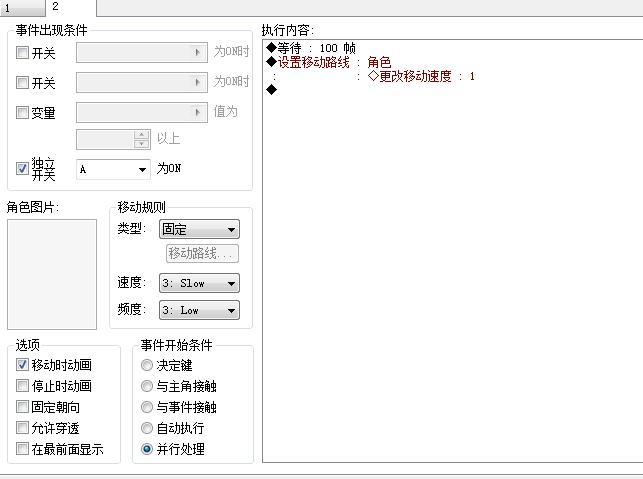Enable the 固定朝向 option
The image size is (643, 479).
(x=22, y=407)
